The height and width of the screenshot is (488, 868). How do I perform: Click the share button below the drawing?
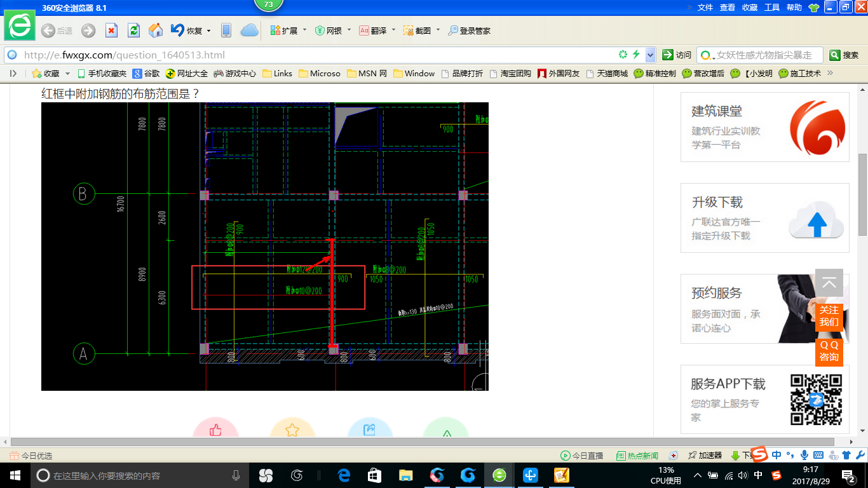point(370,428)
